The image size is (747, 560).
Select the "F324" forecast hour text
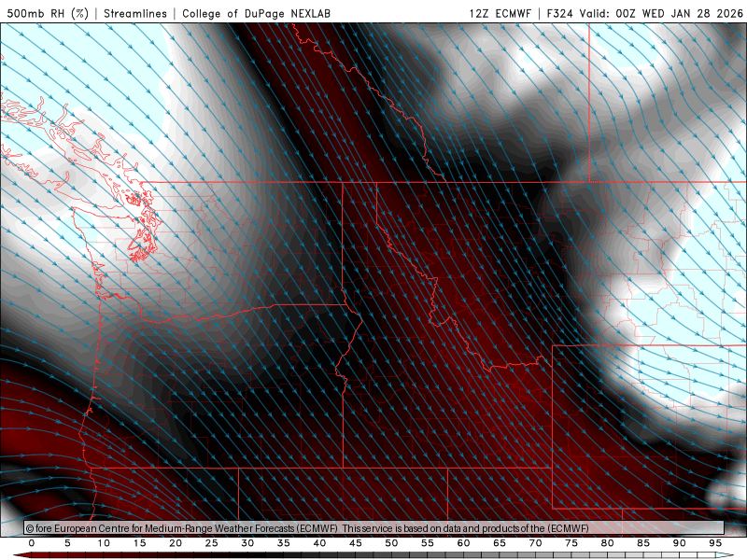click(560, 13)
